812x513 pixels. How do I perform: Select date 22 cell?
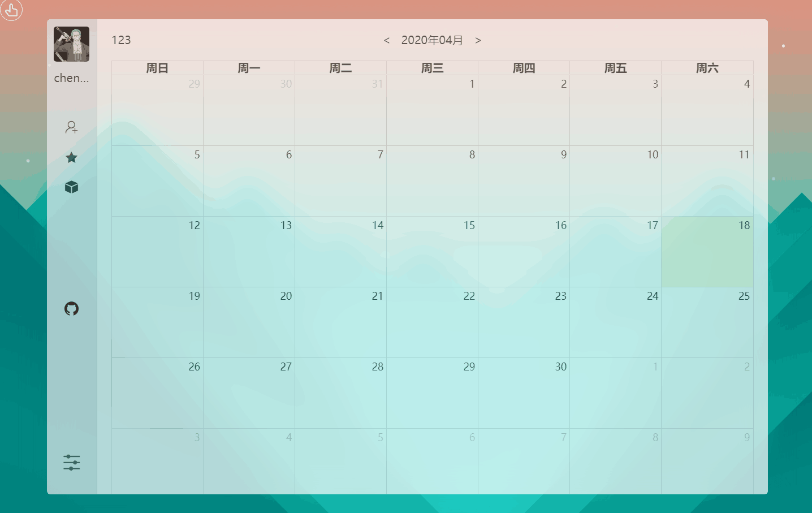tap(432, 322)
